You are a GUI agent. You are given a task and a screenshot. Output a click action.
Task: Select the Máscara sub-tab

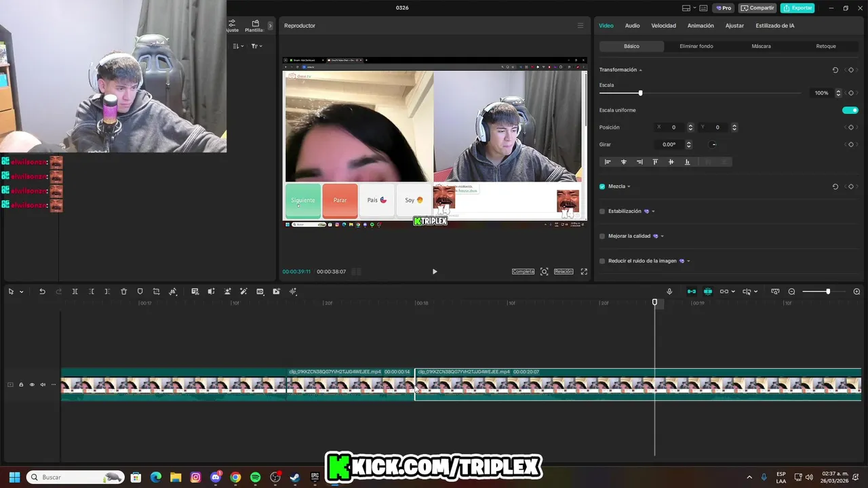tap(761, 46)
